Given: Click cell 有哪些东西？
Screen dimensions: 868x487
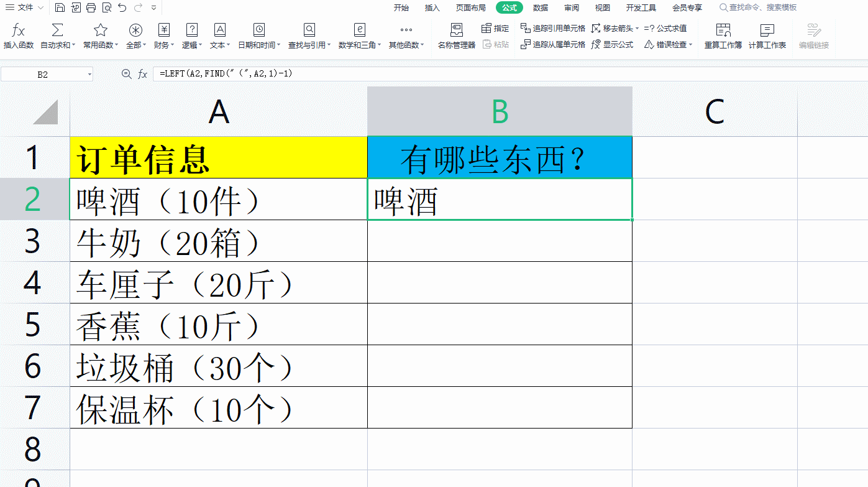Looking at the screenshot, I should pyautogui.click(x=500, y=158).
